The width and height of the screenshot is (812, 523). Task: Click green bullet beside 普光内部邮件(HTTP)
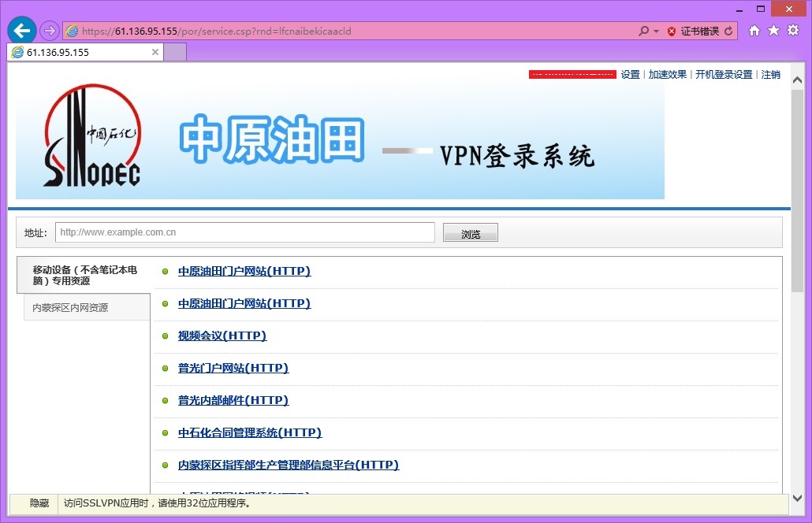point(166,400)
